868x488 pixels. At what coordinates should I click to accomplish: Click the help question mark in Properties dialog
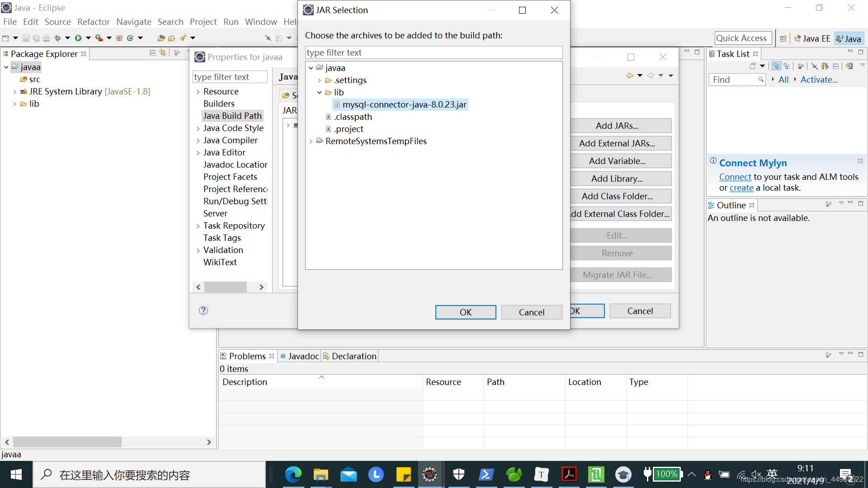coord(203,310)
